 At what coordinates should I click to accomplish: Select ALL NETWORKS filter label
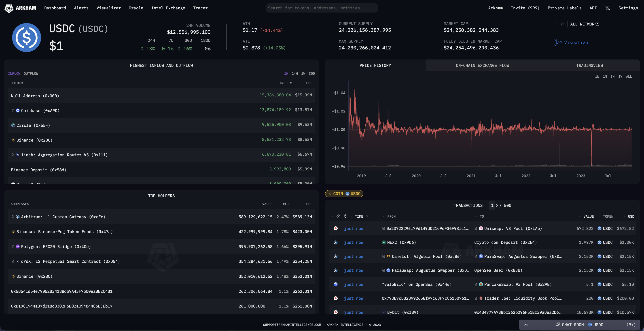click(x=585, y=24)
